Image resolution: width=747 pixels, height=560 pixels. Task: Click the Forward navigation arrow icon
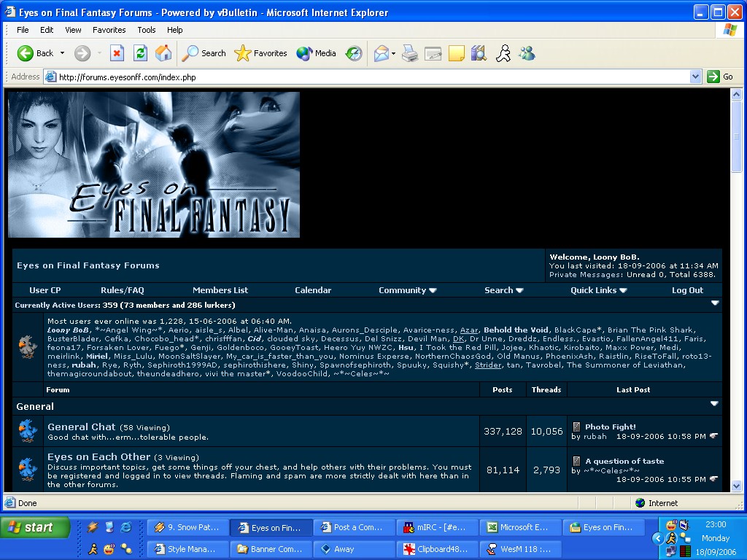tap(82, 53)
